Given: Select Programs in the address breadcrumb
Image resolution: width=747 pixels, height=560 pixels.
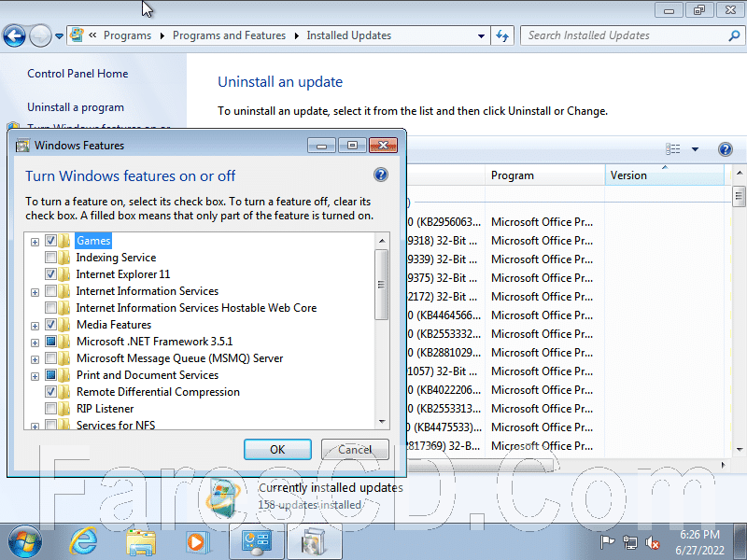Looking at the screenshot, I should point(127,35).
